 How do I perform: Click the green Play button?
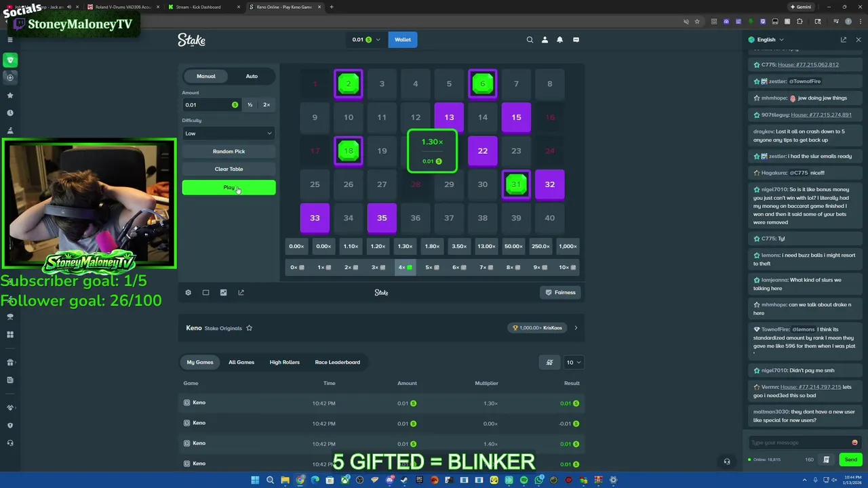coord(229,188)
